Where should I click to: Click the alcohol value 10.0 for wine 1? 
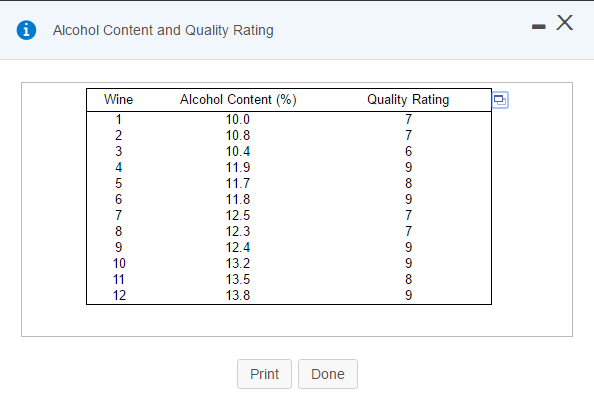(x=238, y=120)
